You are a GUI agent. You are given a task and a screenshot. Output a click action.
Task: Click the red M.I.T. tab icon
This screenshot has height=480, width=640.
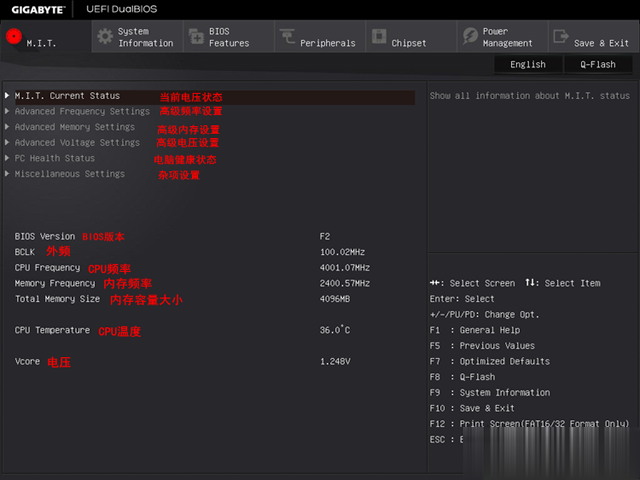click(x=14, y=36)
